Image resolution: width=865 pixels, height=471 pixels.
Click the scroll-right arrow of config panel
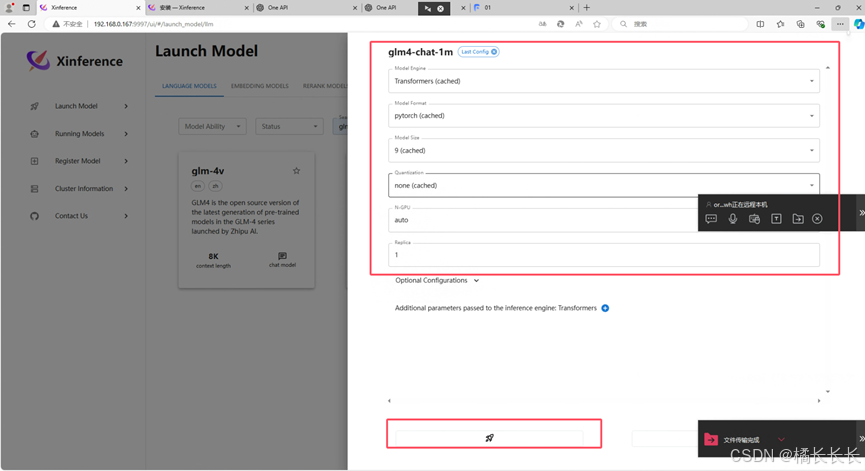pos(819,401)
